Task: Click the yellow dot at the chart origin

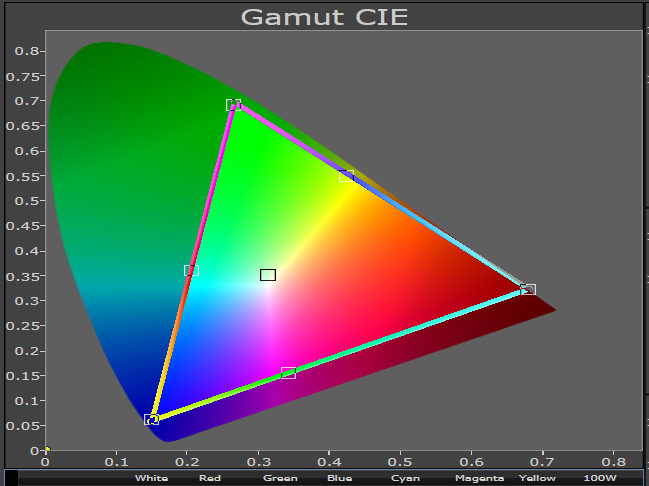Action: point(48,449)
